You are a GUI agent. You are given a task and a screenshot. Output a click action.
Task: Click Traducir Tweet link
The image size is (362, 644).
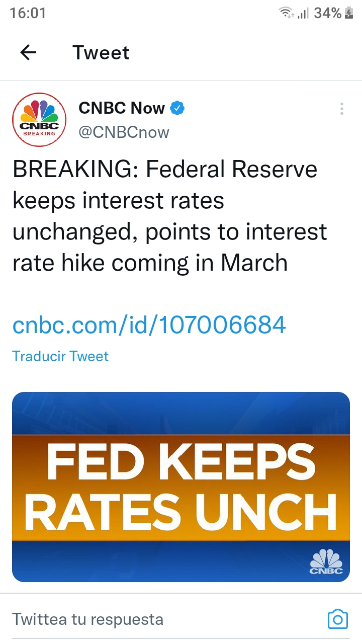point(60,356)
